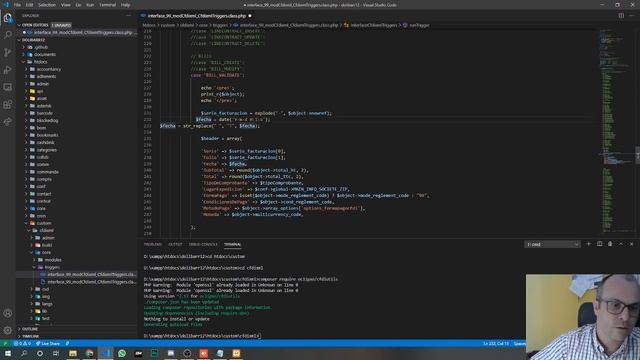Open the Remote Explorer view
The height and width of the screenshot is (360, 640).
tap(8, 87)
